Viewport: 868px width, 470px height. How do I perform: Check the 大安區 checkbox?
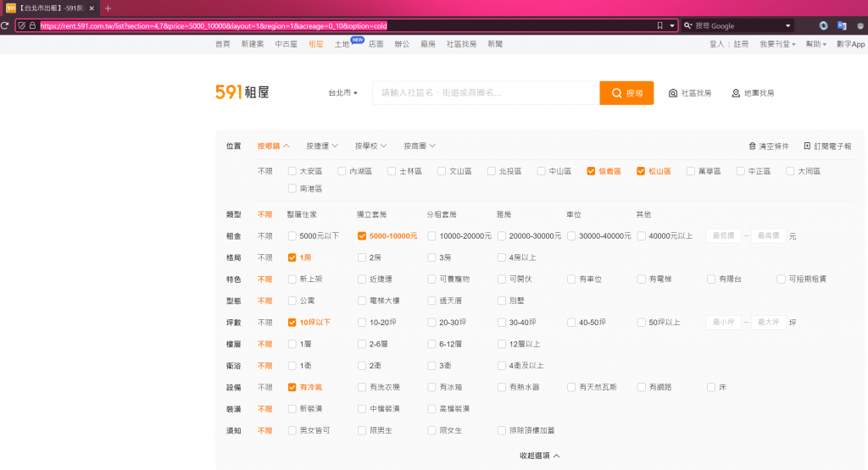[x=292, y=171]
